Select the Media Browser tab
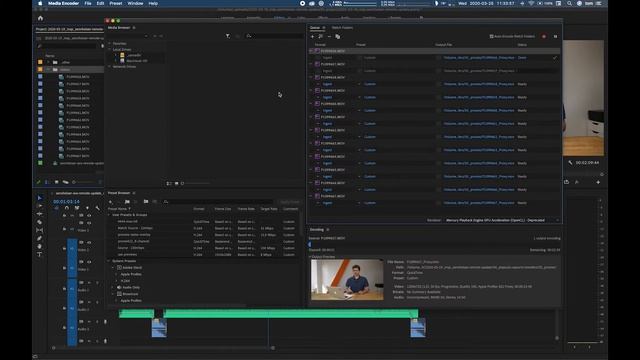The height and width of the screenshot is (360, 640). point(119,28)
